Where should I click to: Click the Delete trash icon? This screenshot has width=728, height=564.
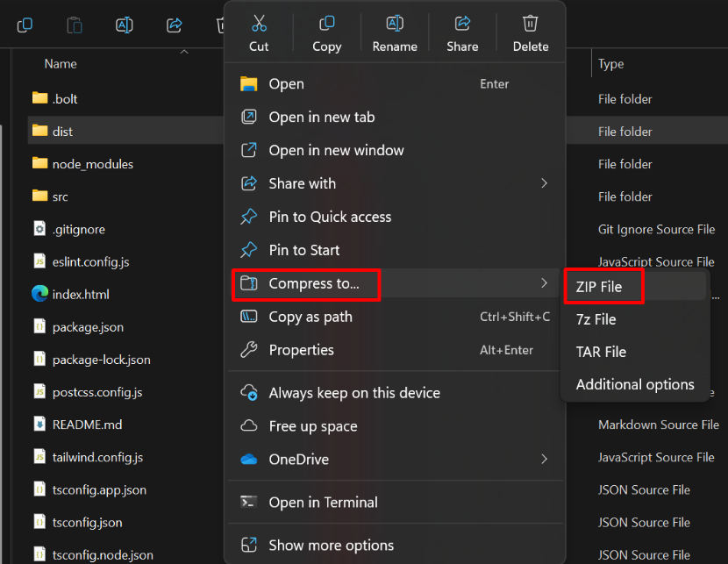pyautogui.click(x=530, y=24)
